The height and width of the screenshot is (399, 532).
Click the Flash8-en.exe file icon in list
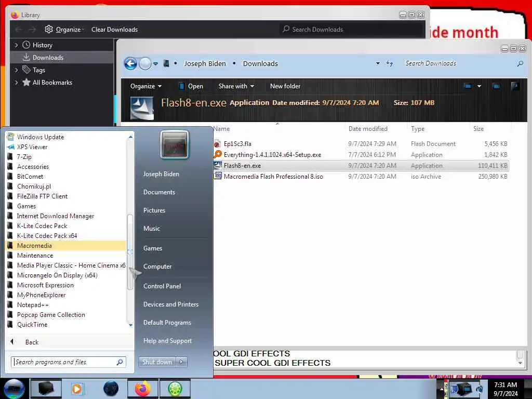click(x=218, y=166)
